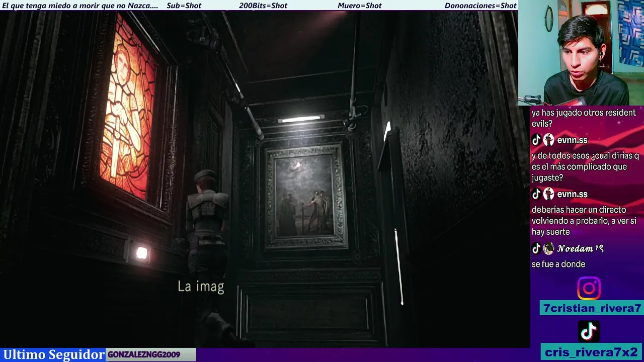Click evnn.ss avatar above 'deberías hacer un directo'
Screen dimensions: 644x362
(x=548, y=194)
